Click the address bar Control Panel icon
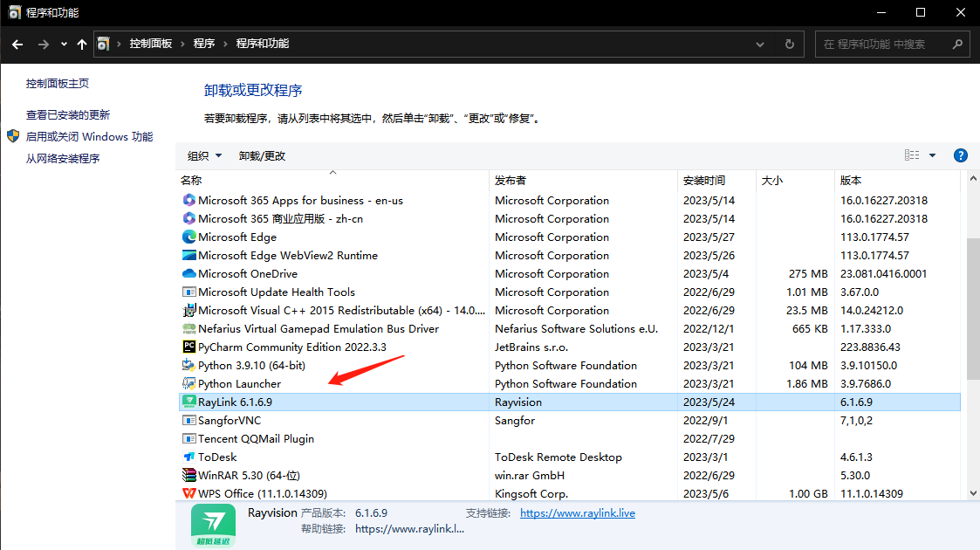This screenshot has height=550, width=980. (103, 44)
